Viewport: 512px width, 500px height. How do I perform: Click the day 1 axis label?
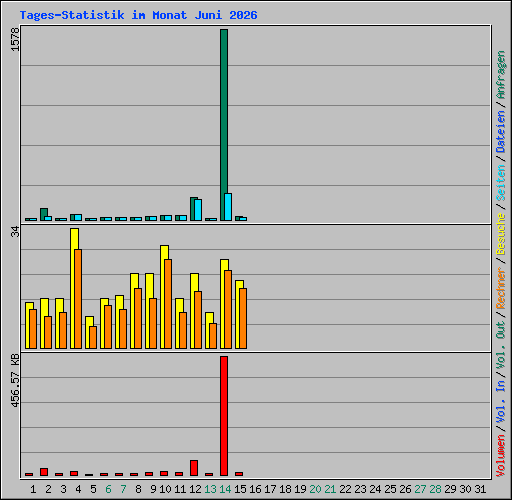(x=33, y=489)
